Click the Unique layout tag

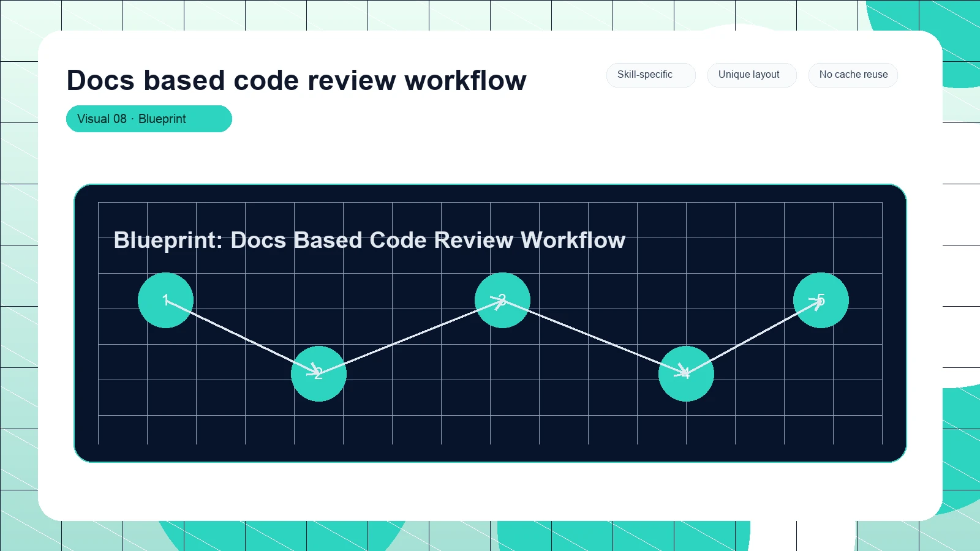pyautogui.click(x=752, y=75)
